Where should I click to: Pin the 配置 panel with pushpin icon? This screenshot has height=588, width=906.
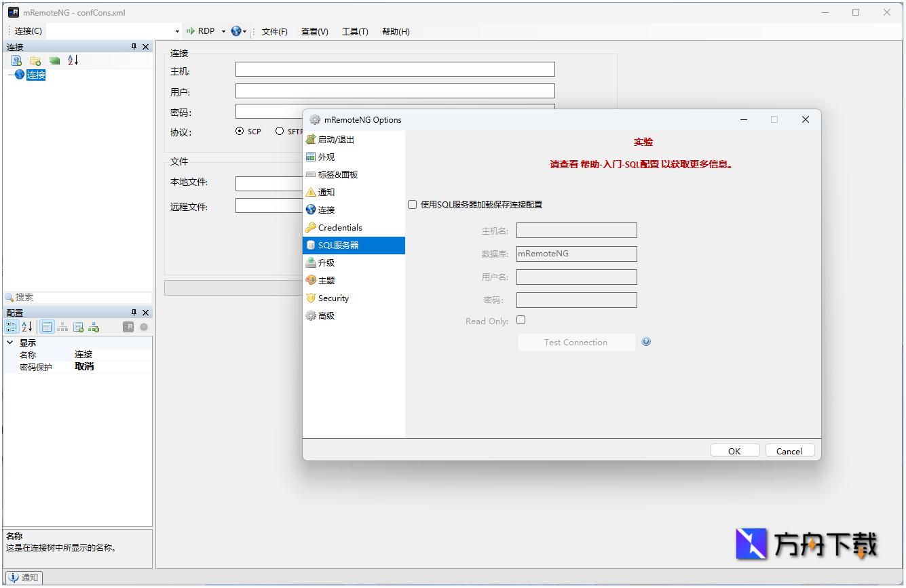(x=134, y=313)
